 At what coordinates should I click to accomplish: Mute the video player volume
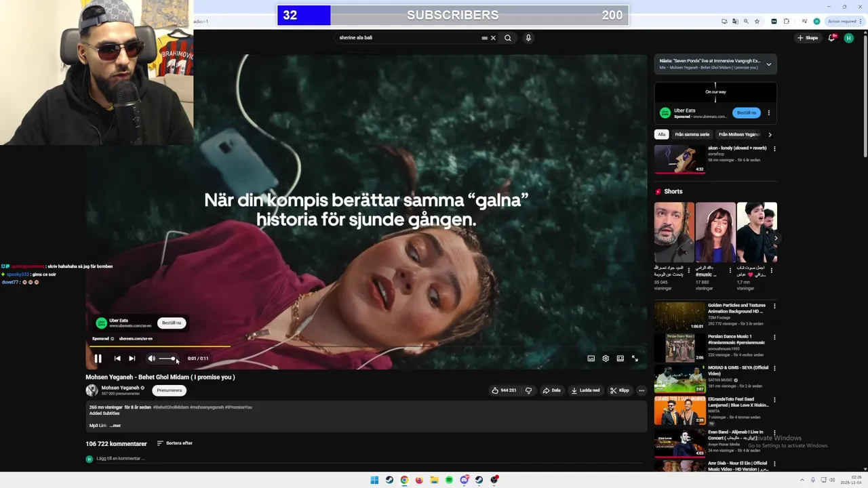click(x=151, y=359)
